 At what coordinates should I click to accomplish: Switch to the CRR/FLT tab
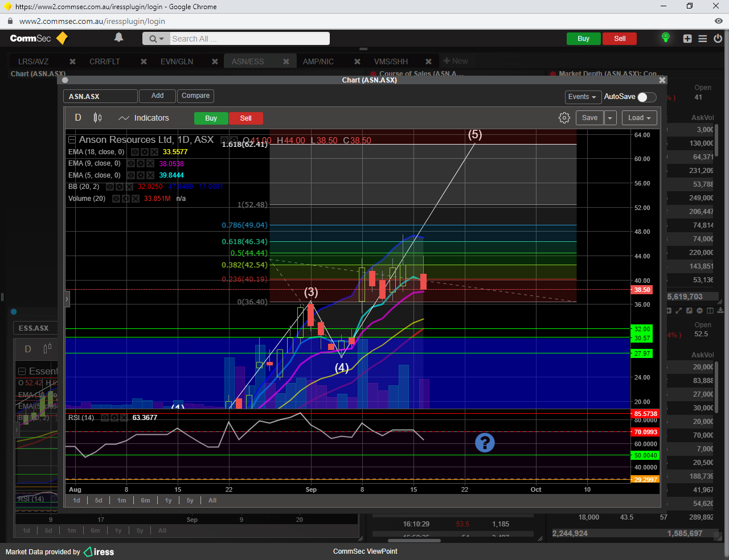click(x=105, y=61)
